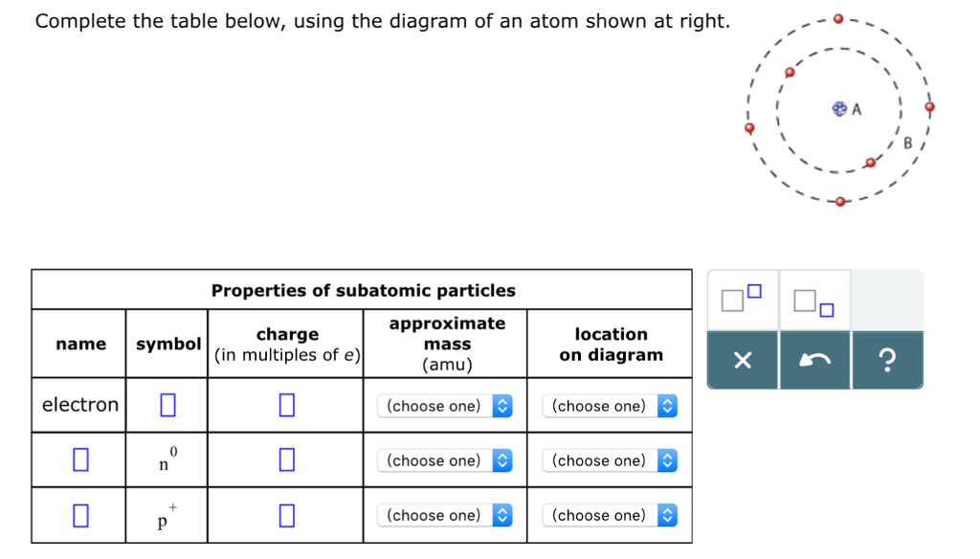Screen dimensions: 980x559
Task: Click the name input box beside p symbol
Action: coord(78,514)
